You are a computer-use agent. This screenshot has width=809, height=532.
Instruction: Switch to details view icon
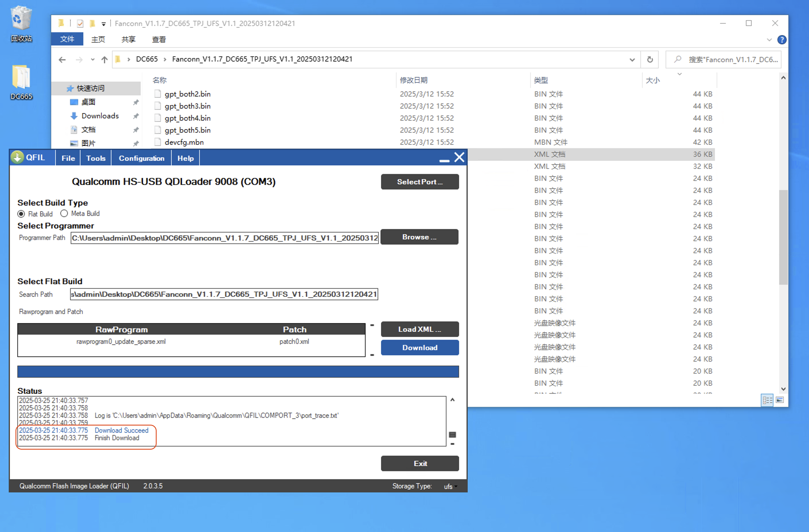point(767,400)
